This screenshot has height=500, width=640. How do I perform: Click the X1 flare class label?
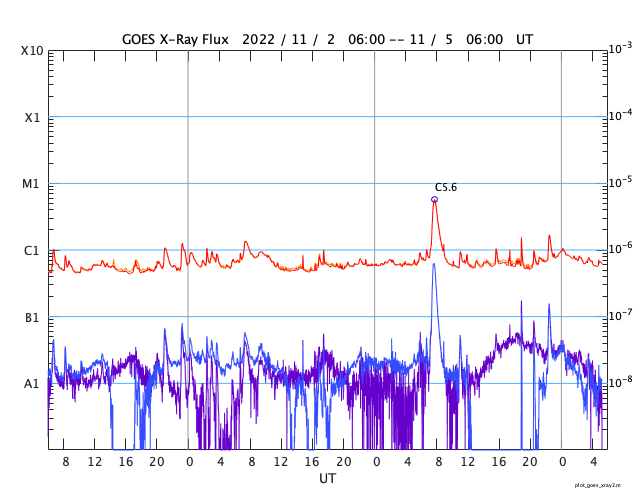pos(33,118)
